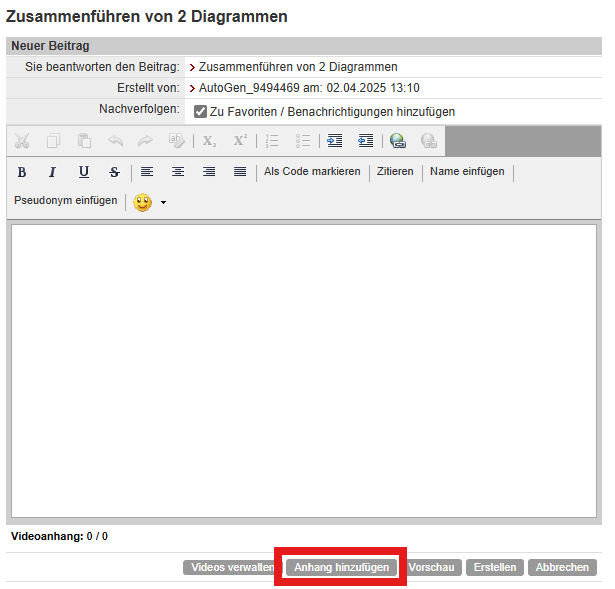
Task: Click the Erstellen button
Action: coord(495,567)
